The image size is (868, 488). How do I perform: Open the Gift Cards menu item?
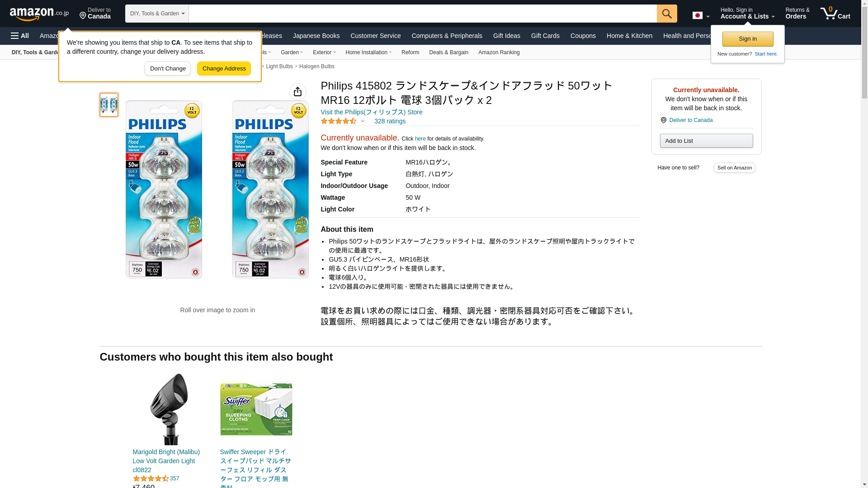point(545,36)
